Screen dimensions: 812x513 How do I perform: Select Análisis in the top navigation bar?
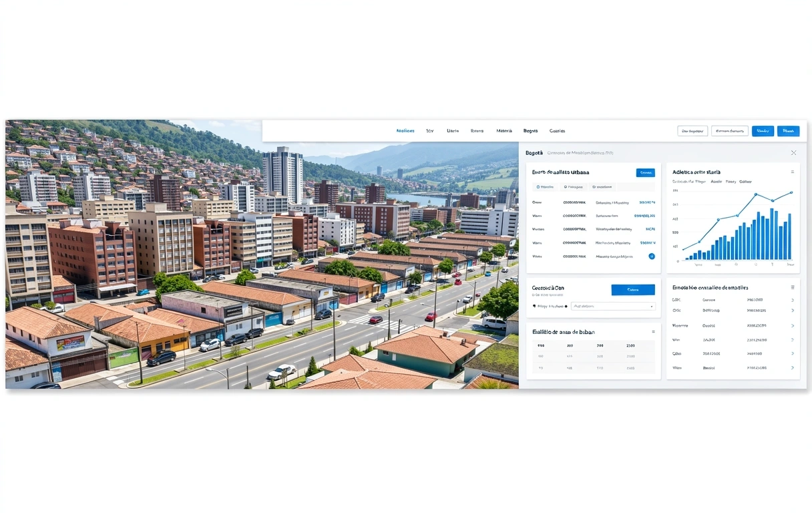coord(405,130)
